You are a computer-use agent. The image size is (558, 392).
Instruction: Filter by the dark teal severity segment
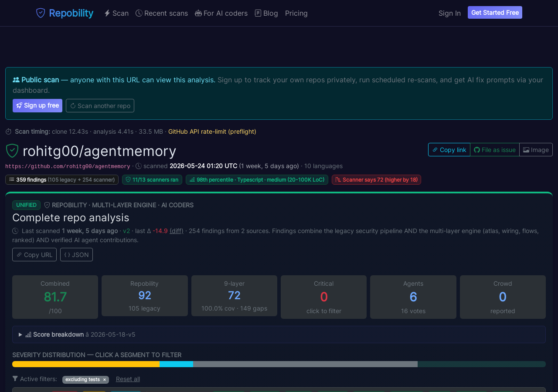(482, 364)
